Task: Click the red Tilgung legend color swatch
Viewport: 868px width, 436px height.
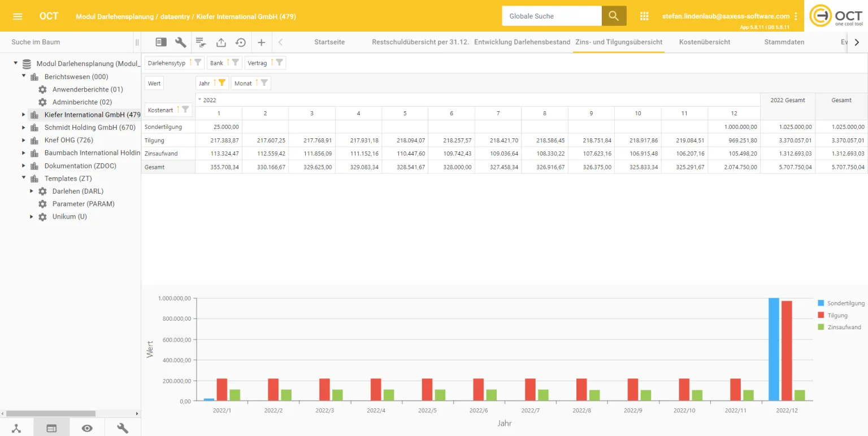Action: coord(821,316)
